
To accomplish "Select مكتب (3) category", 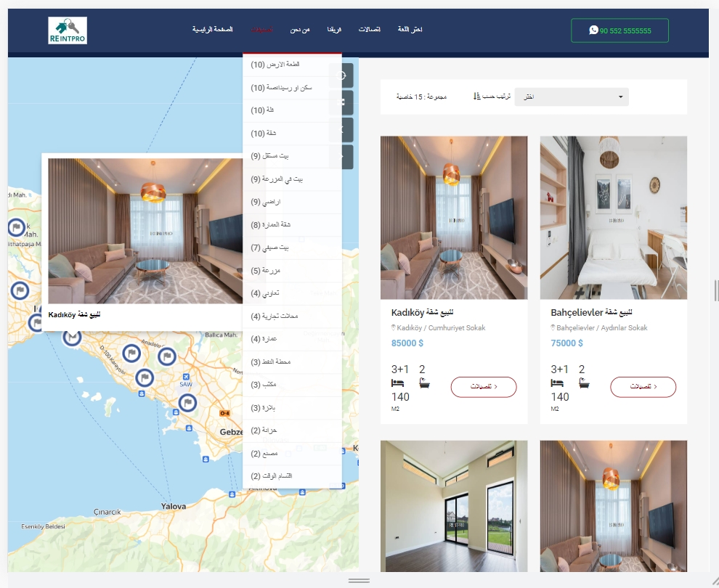I will click(x=292, y=385).
